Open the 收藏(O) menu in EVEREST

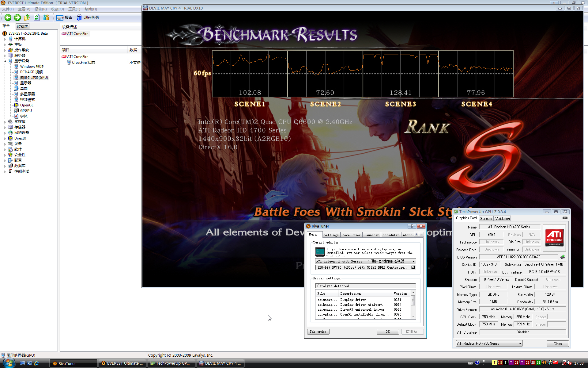pyautogui.click(x=58, y=9)
